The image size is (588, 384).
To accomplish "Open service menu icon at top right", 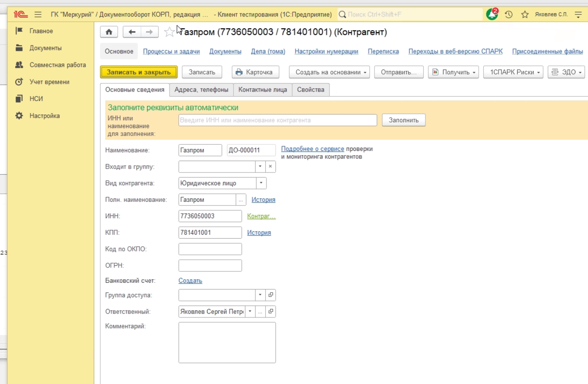I will (578, 14).
